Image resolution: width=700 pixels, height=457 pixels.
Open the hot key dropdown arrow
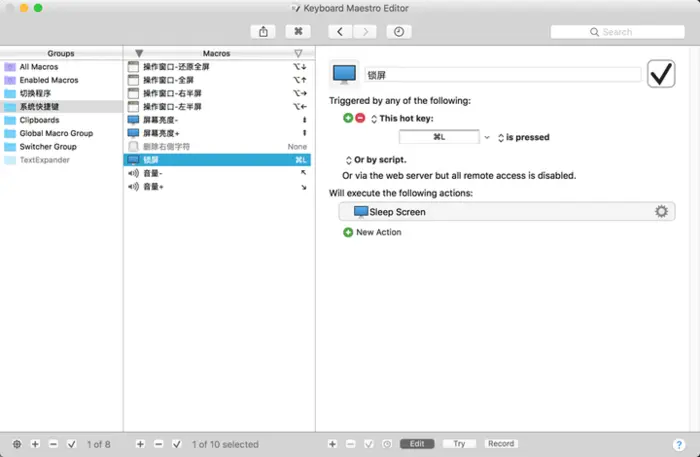487,137
